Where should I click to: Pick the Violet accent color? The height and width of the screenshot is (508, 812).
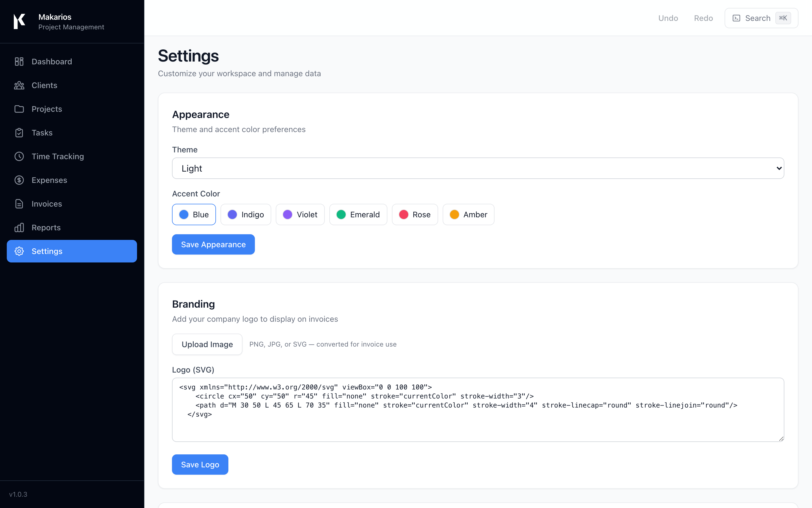point(300,214)
